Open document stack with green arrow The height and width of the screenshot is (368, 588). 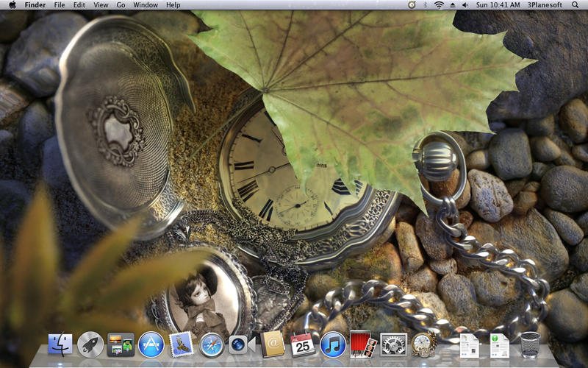pos(500,345)
